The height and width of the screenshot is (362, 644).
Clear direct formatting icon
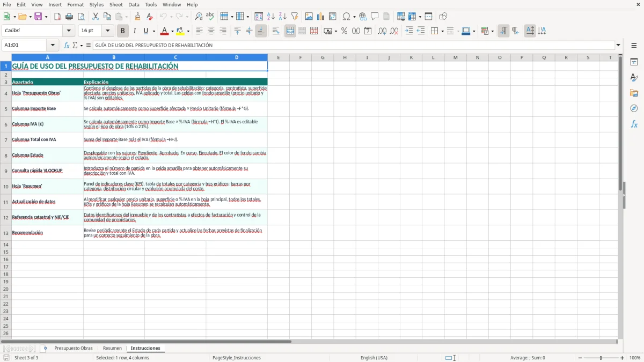point(149,17)
